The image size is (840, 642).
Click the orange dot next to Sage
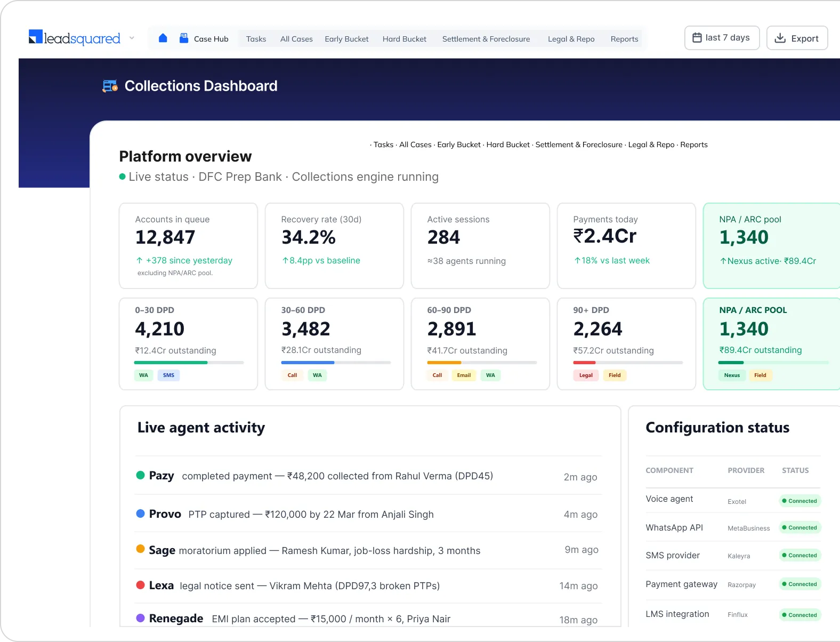click(140, 549)
